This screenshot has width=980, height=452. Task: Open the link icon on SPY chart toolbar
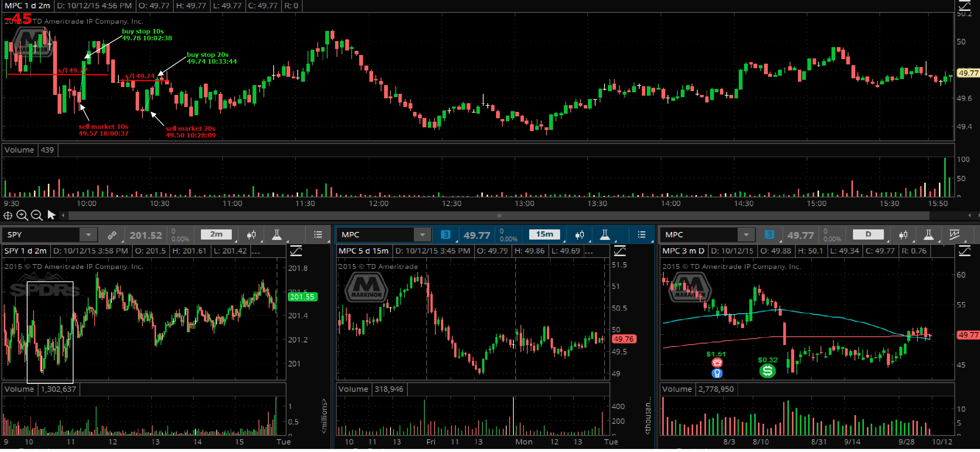112,237
